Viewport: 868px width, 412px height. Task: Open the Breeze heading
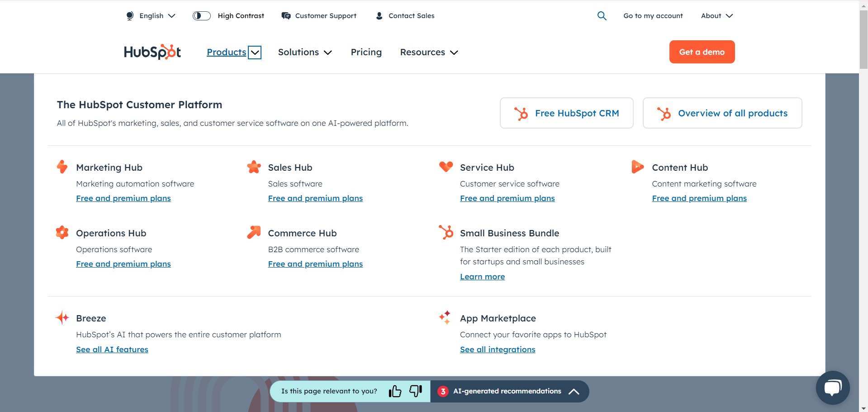coord(91,318)
